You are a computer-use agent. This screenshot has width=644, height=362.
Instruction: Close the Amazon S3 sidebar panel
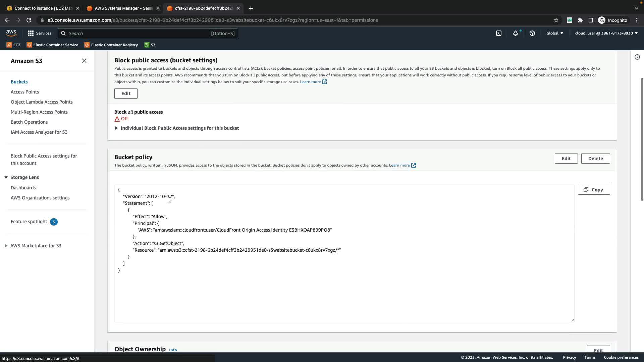click(x=84, y=61)
